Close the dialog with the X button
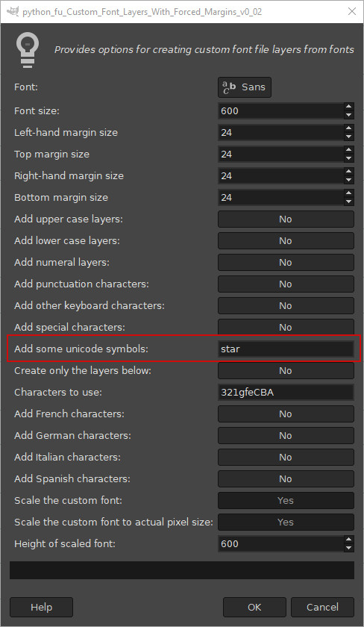Viewport: 364px width, 627px height. click(x=351, y=11)
